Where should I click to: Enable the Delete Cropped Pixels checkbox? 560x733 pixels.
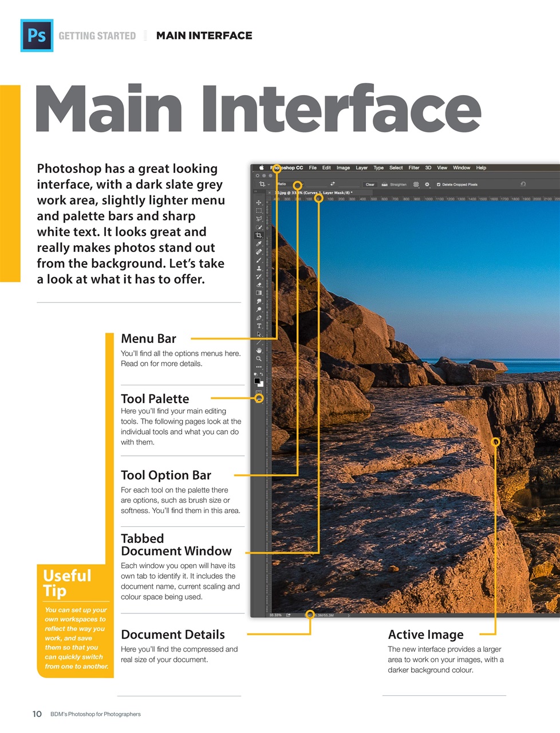439,184
